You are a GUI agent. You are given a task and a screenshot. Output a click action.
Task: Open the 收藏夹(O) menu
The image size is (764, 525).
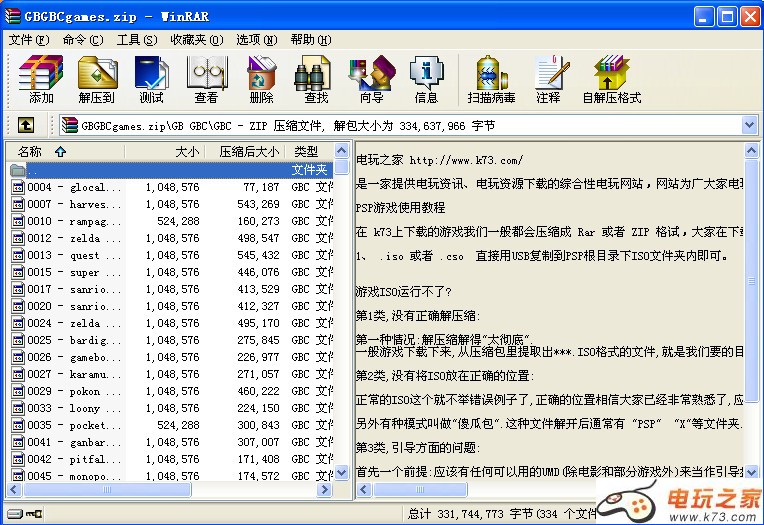coord(195,40)
